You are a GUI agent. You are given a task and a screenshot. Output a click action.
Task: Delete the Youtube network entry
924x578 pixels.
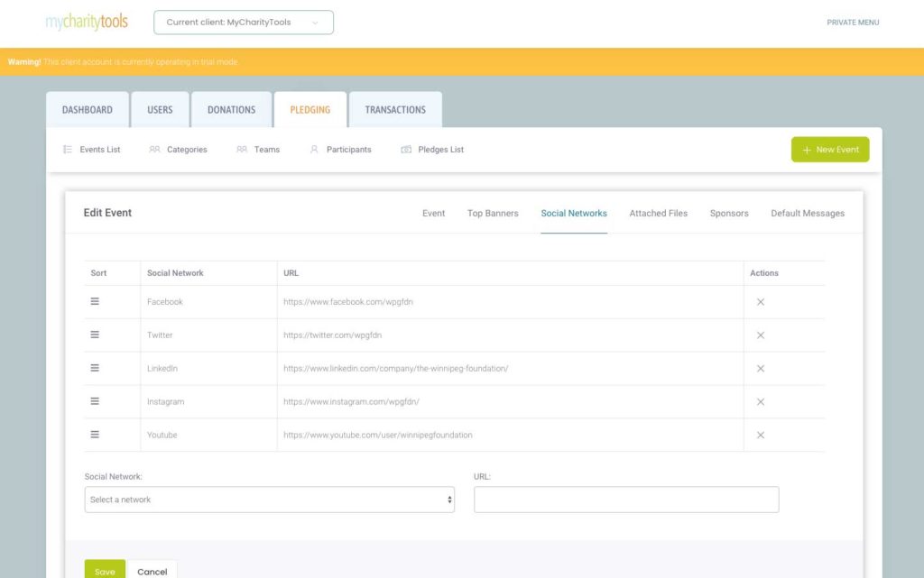[760, 435]
